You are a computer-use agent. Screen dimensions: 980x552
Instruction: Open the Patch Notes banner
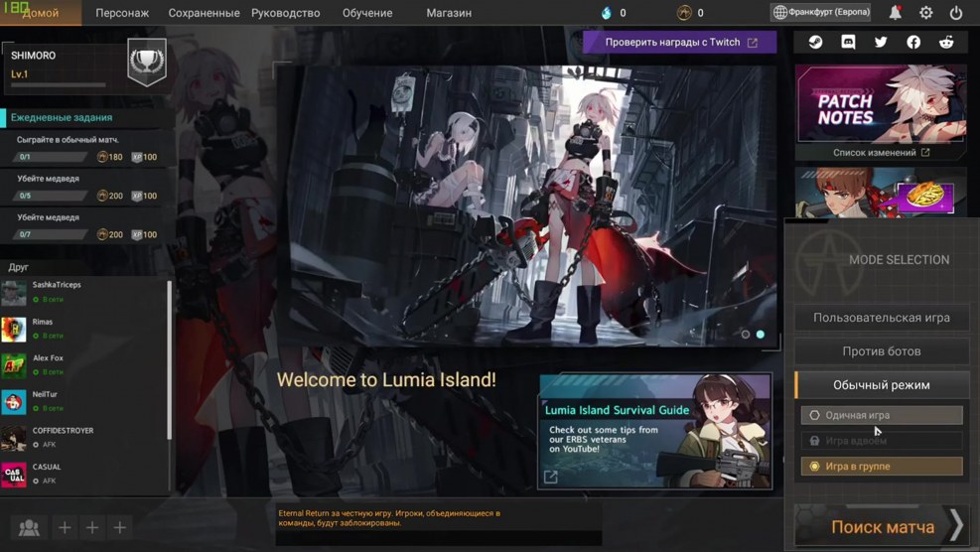click(881, 104)
